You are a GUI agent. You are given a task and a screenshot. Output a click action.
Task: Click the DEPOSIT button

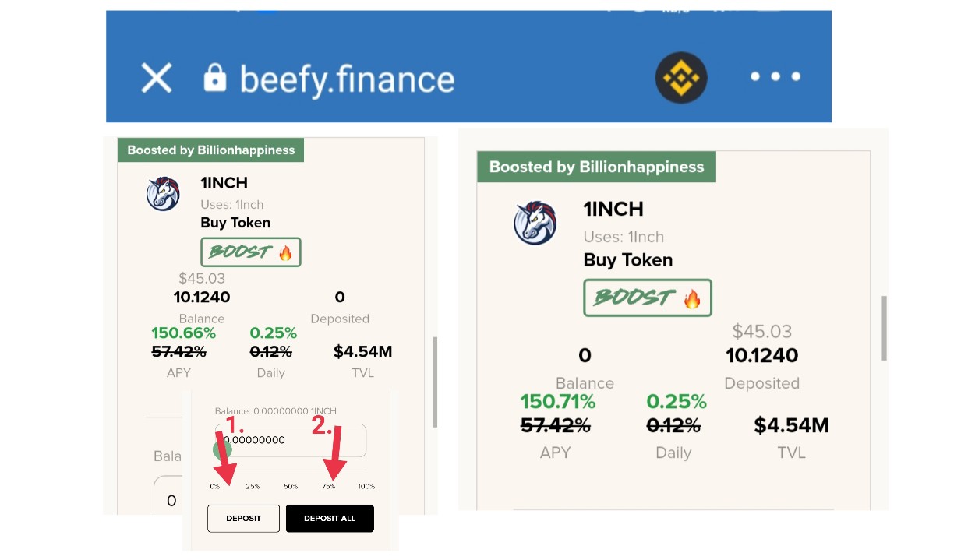pyautogui.click(x=243, y=518)
